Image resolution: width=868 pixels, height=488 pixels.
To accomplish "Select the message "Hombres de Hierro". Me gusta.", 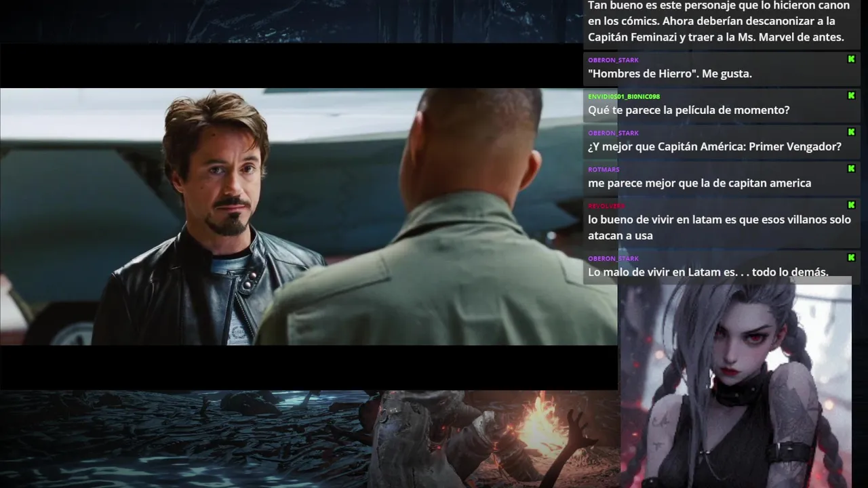I will (670, 74).
